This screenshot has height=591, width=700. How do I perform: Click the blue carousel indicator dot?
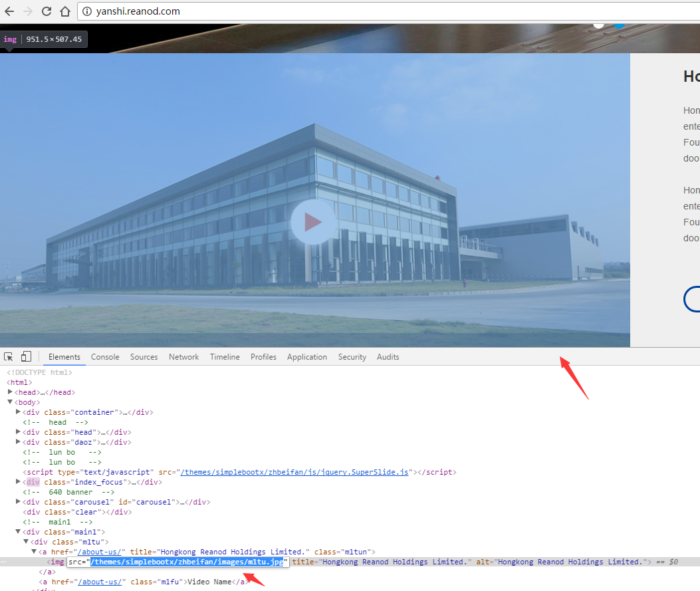pyautogui.click(x=619, y=25)
